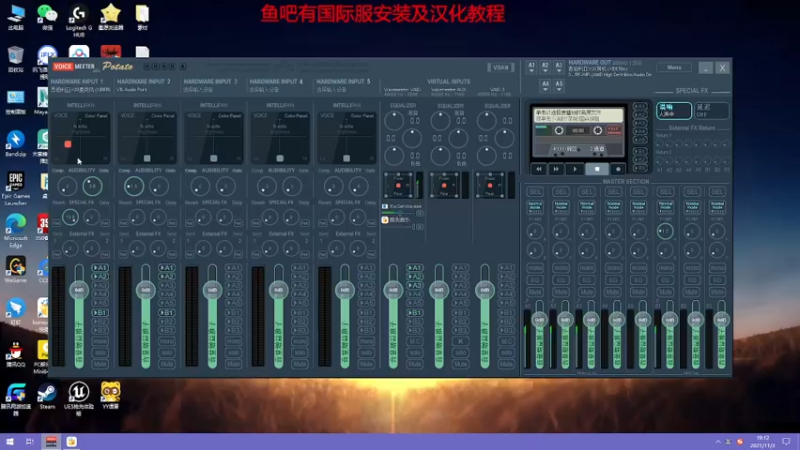Enable mono on Hardware Input 3
Screen dimensions: 800x450
click(x=233, y=341)
